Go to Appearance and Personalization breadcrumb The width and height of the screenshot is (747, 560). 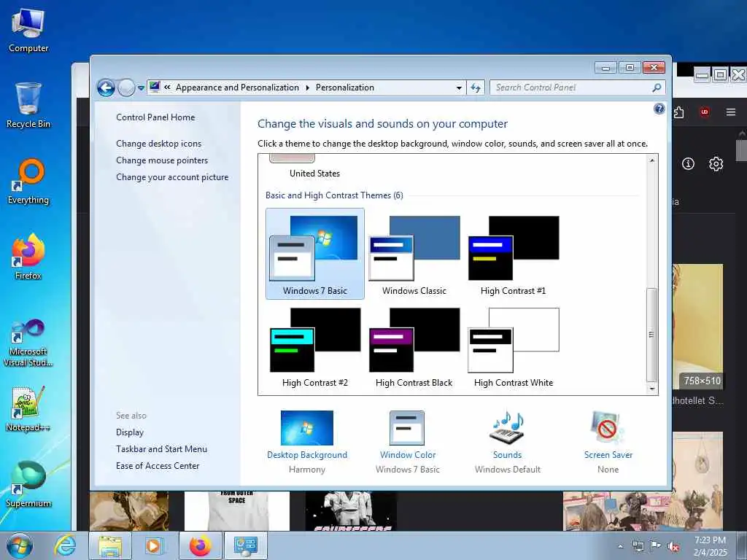pyautogui.click(x=237, y=87)
